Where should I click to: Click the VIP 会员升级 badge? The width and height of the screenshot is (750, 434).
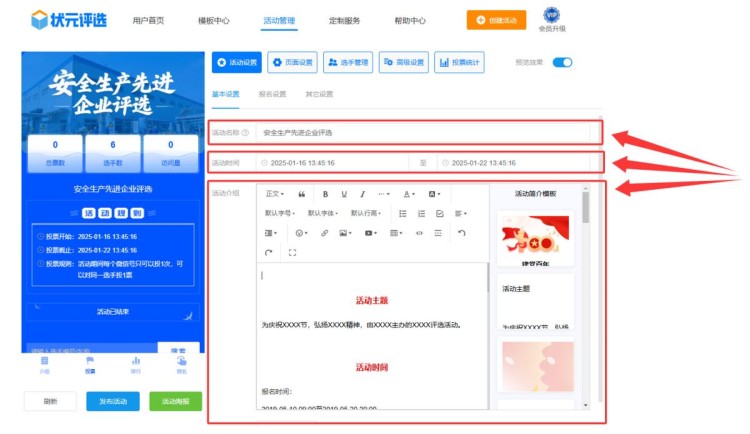click(552, 20)
